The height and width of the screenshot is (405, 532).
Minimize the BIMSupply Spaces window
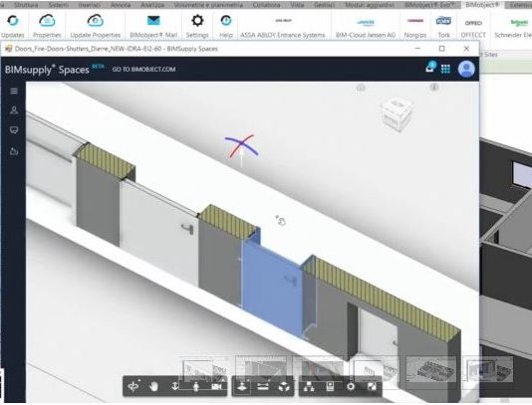tap(417, 49)
